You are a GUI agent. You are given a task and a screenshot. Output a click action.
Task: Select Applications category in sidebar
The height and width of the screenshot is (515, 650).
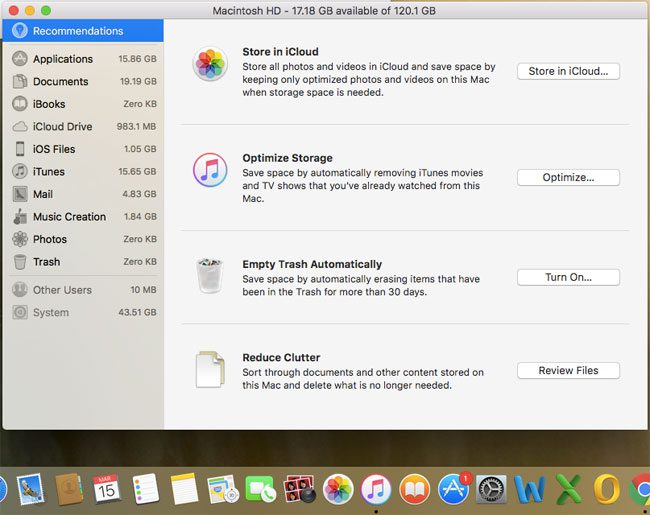(x=62, y=59)
